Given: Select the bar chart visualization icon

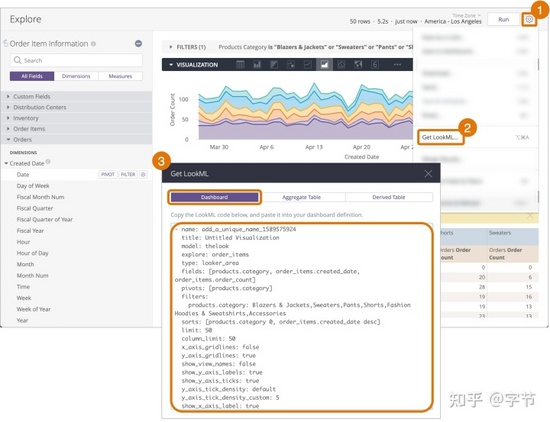Looking at the screenshot, I should click(x=274, y=65).
